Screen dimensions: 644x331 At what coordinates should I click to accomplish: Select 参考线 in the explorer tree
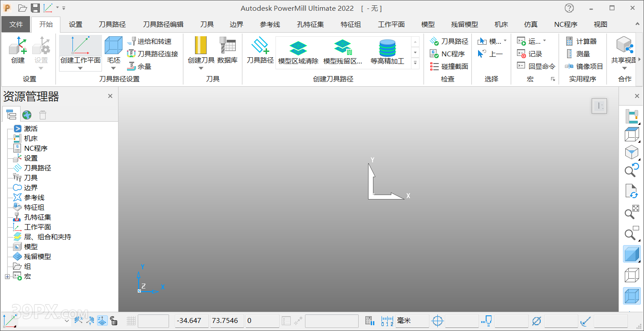click(x=34, y=197)
